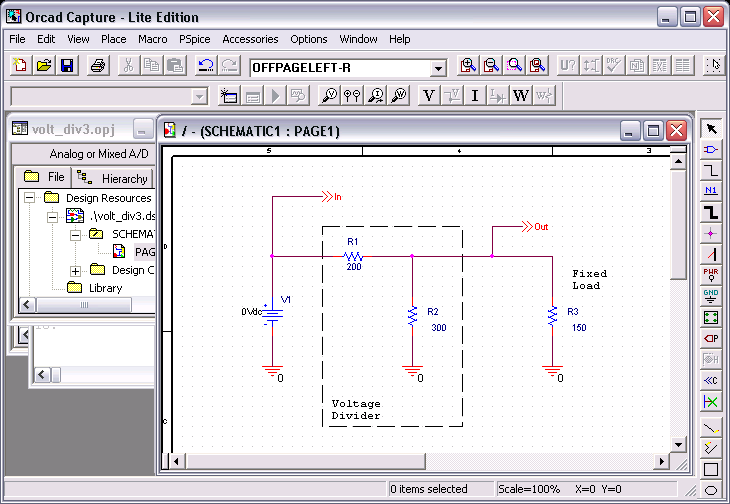Choose the Place Hierarchical Block tool
Viewport: 730px width, 504px height.
[711, 317]
